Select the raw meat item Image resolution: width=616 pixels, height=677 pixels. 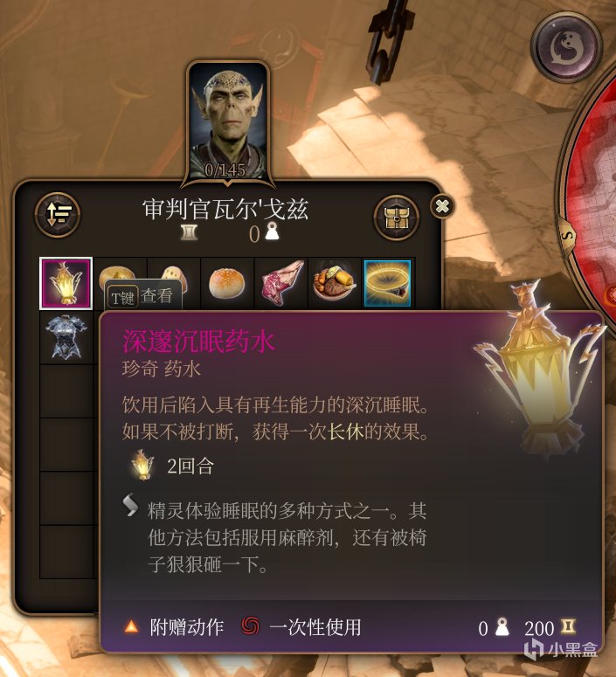281,283
